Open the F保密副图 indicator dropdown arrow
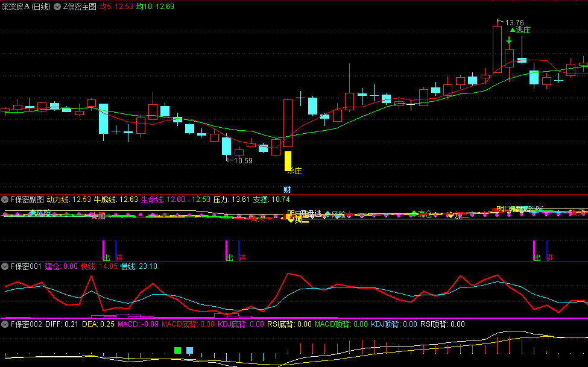The width and height of the screenshot is (588, 367). 5,199
